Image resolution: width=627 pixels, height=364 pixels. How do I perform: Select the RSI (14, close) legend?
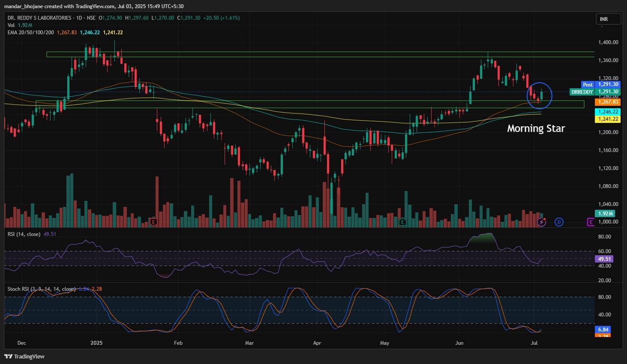pyautogui.click(x=24, y=234)
